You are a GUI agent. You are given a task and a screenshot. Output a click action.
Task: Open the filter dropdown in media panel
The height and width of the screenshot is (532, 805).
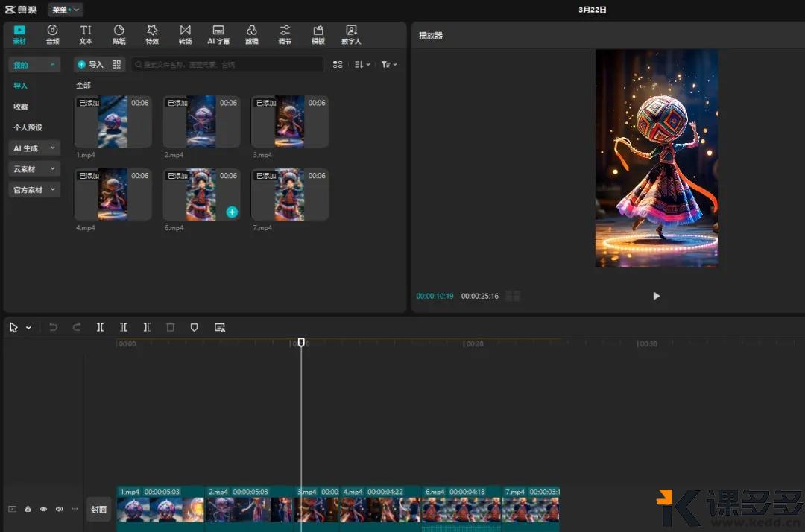[x=389, y=65]
